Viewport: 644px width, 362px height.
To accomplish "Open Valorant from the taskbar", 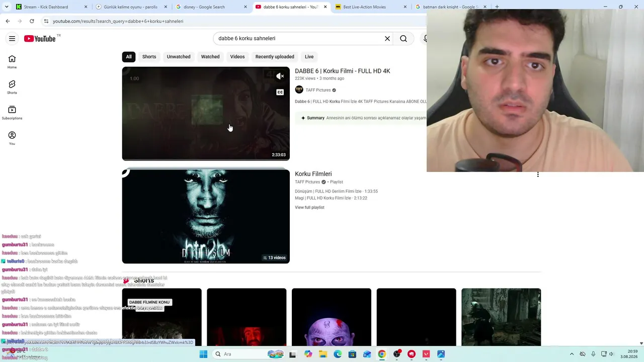I will [426, 354].
